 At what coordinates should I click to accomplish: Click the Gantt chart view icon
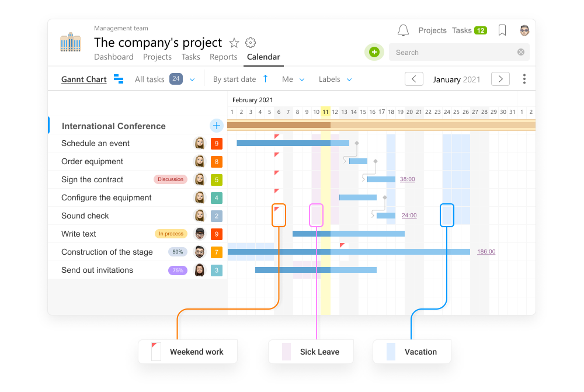click(119, 79)
